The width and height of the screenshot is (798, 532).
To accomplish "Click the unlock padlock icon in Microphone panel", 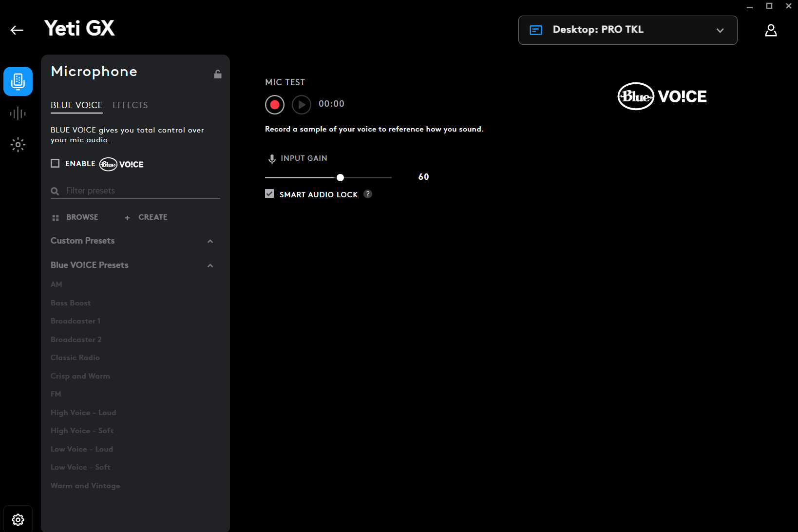I will click(218, 74).
